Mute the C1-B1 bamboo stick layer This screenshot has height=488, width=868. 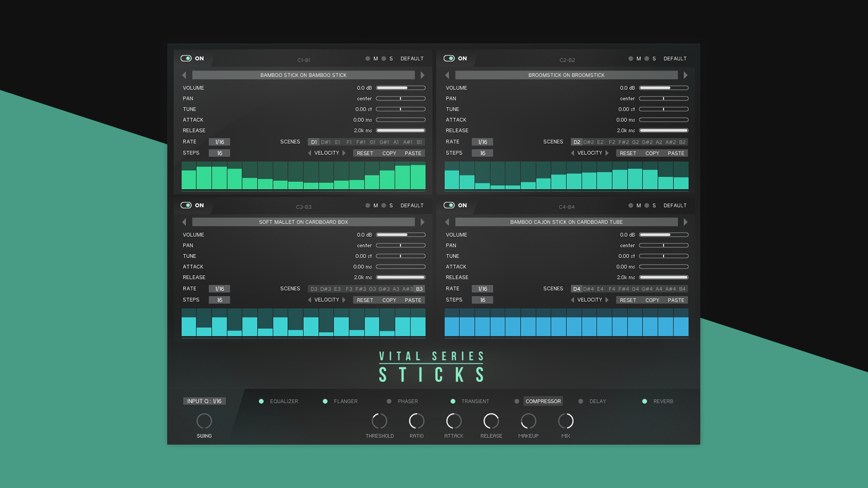368,59
